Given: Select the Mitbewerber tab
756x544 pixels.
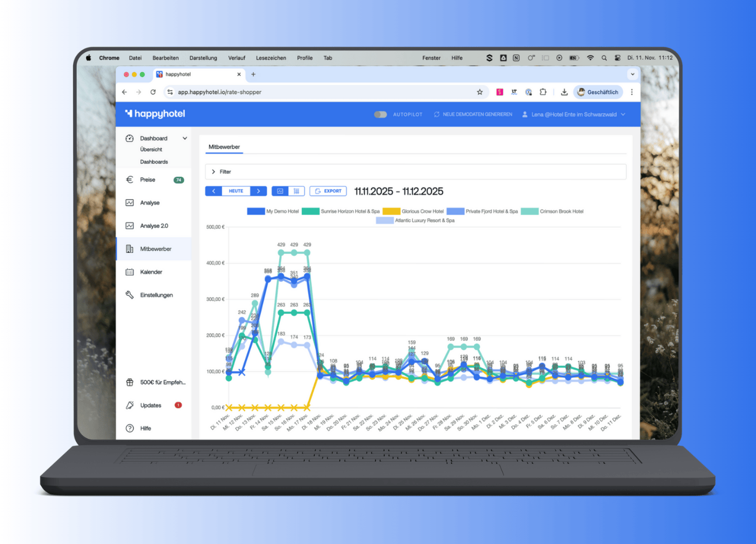Looking at the screenshot, I should tap(224, 147).
